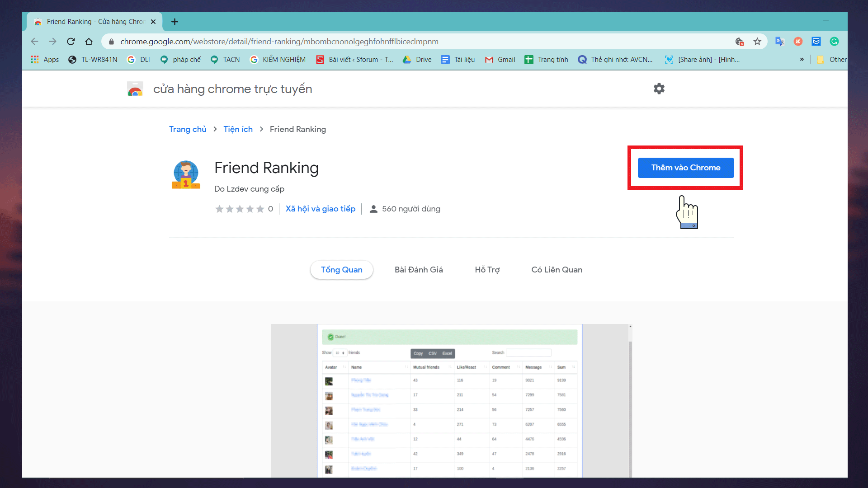Image resolution: width=868 pixels, height=488 pixels.
Task: Click the star rating row
Action: pyautogui.click(x=240, y=209)
